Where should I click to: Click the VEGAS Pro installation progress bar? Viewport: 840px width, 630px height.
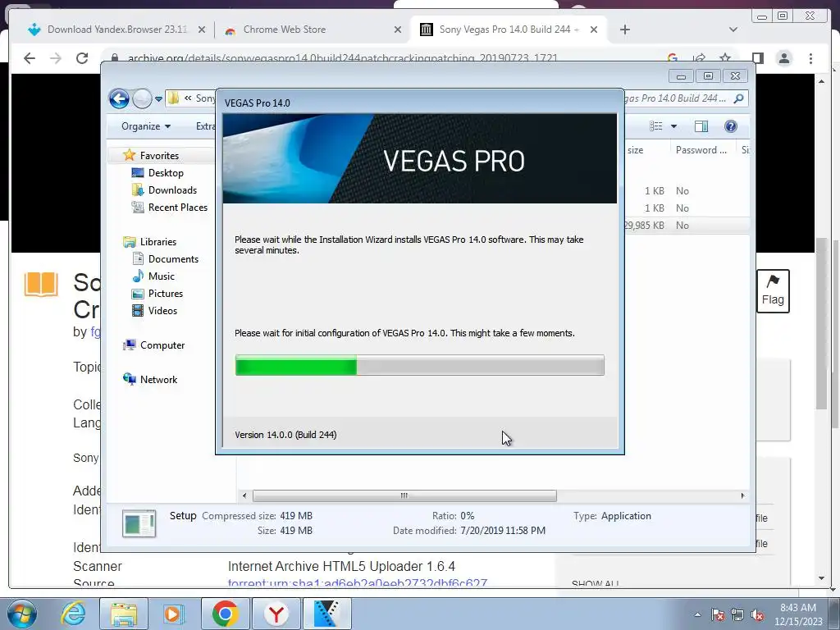(x=419, y=365)
